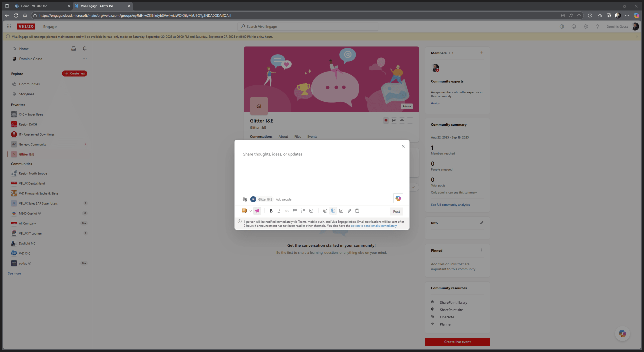The width and height of the screenshot is (644, 352).
Task: Click the Post button
Action: pyautogui.click(x=396, y=211)
